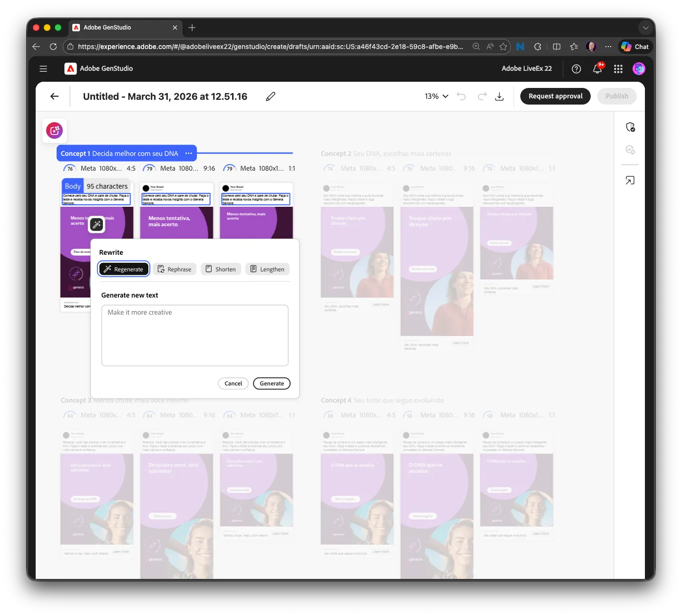Open brand check shield icon in sidebar
Screen dimensions: 682x616
click(x=630, y=127)
